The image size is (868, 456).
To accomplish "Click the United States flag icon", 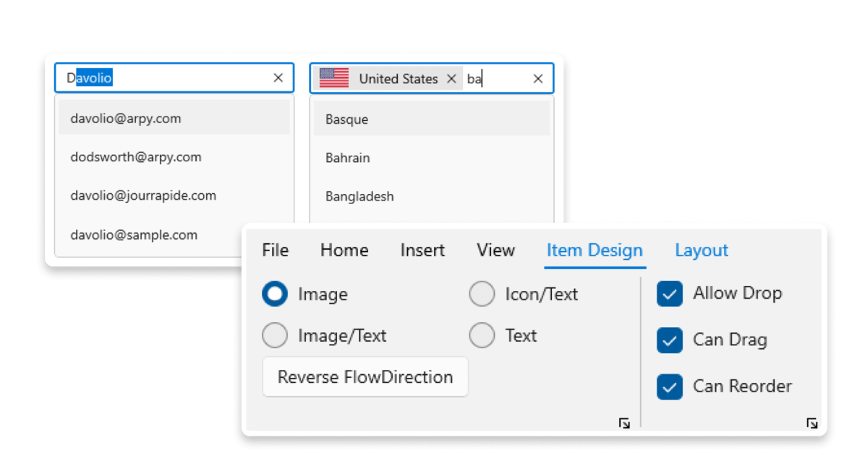I will (334, 78).
